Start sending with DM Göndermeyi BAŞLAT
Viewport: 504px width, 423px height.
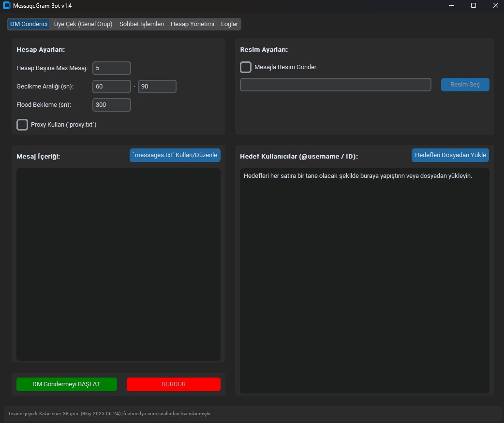point(67,384)
